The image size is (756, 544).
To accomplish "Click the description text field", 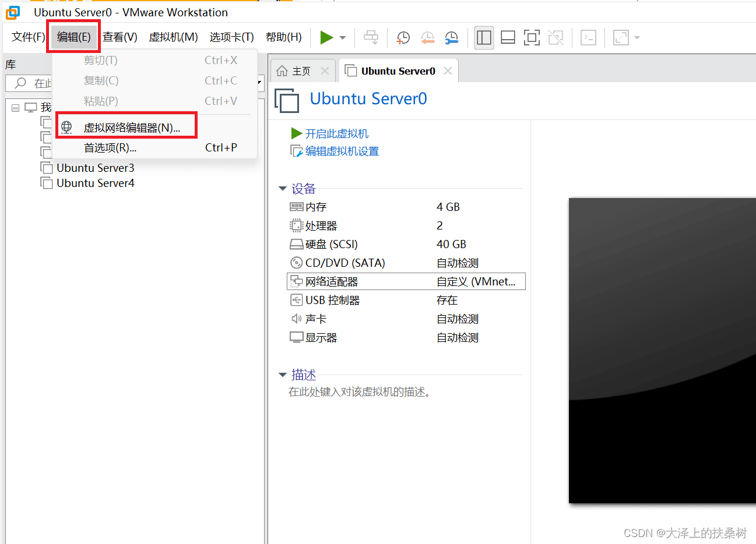I will (x=360, y=392).
